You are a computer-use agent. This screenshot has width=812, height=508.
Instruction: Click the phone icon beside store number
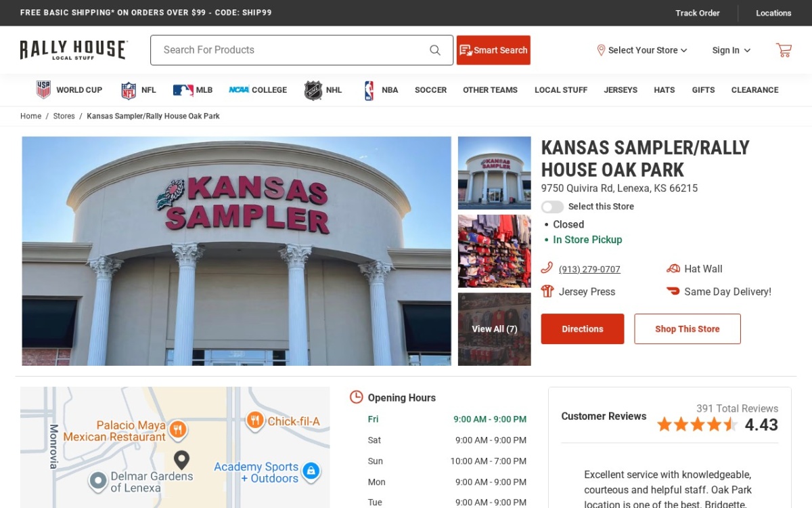(x=547, y=268)
